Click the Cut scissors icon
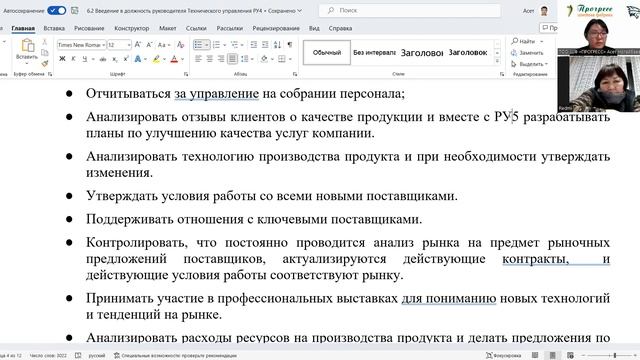This screenshot has height=360, width=640. tap(45, 42)
